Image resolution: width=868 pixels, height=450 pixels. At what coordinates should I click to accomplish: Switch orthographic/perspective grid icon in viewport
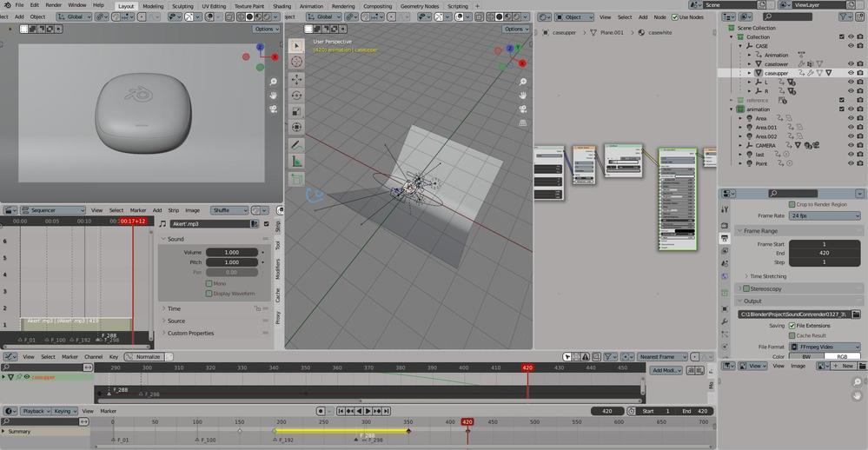(x=522, y=122)
